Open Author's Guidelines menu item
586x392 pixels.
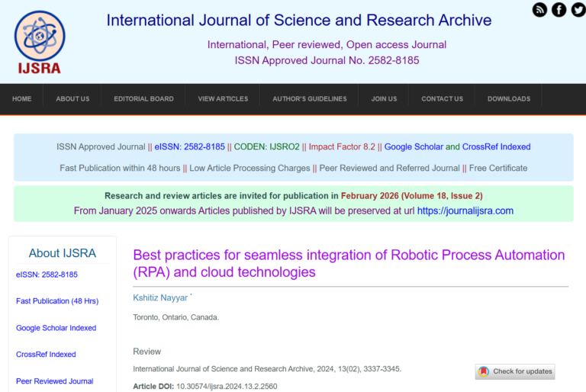(x=310, y=99)
